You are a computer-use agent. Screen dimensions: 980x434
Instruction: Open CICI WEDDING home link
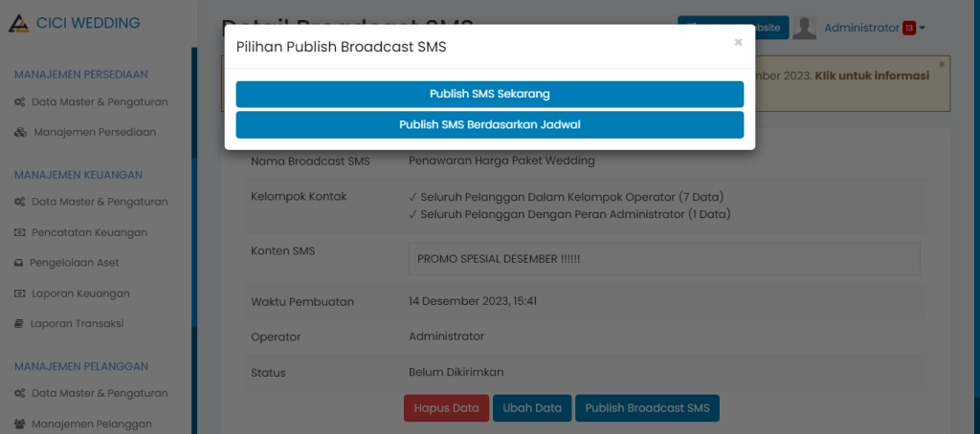point(88,23)
